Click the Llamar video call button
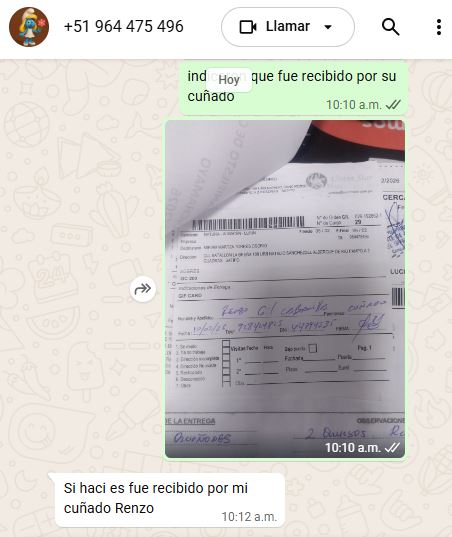Screen dimensions: 452x537 (x=288, y=27)
